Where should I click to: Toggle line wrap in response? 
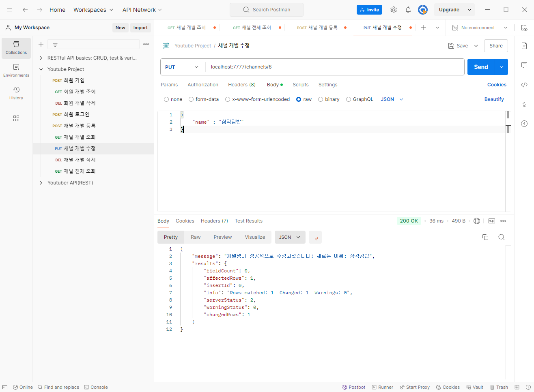(x=315, y=237)
